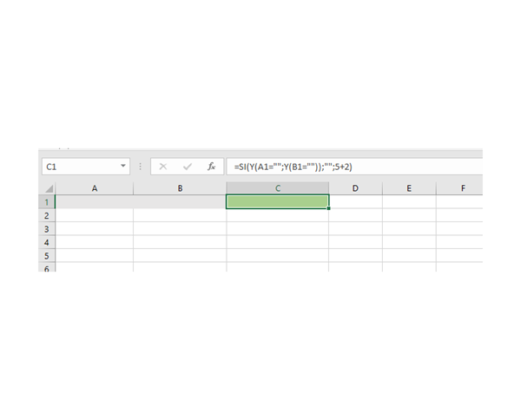Click the Name Box showing C1
Viewport: 521px width, 420px height.
(x=78, y=166)
